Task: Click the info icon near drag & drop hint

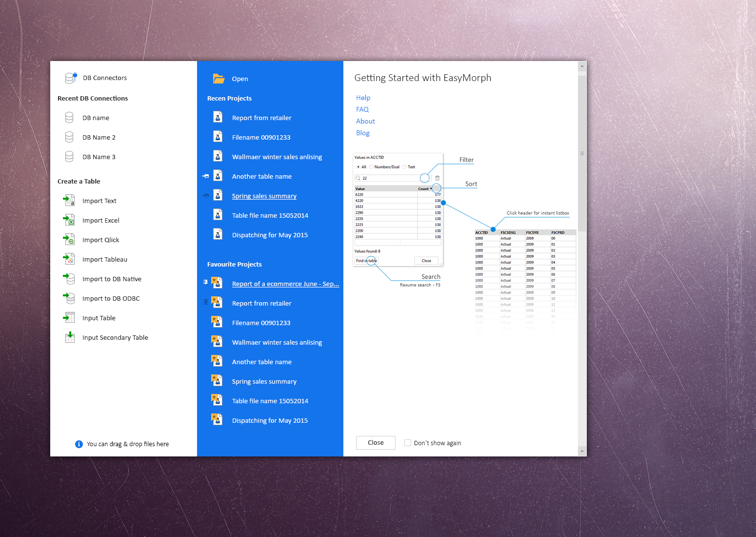Action: tap(79, 444)
